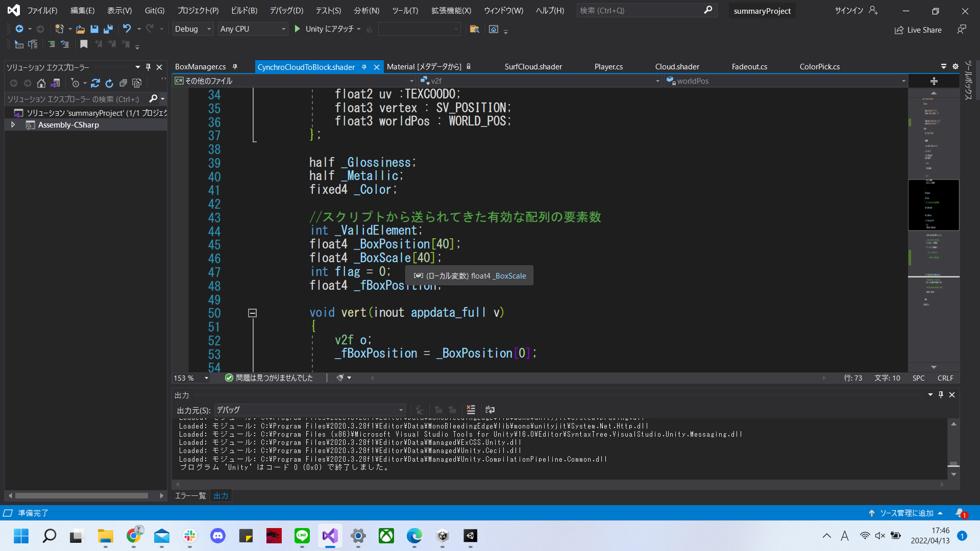Show the hidden editor tabs list dropdown
This screenshot has height=551, width=980.
click(x=944, y=66)
